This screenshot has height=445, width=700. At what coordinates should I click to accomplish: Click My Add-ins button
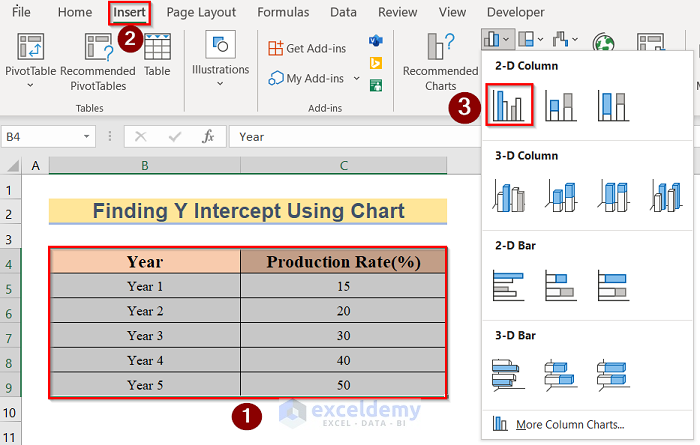(x=306, y=79)
